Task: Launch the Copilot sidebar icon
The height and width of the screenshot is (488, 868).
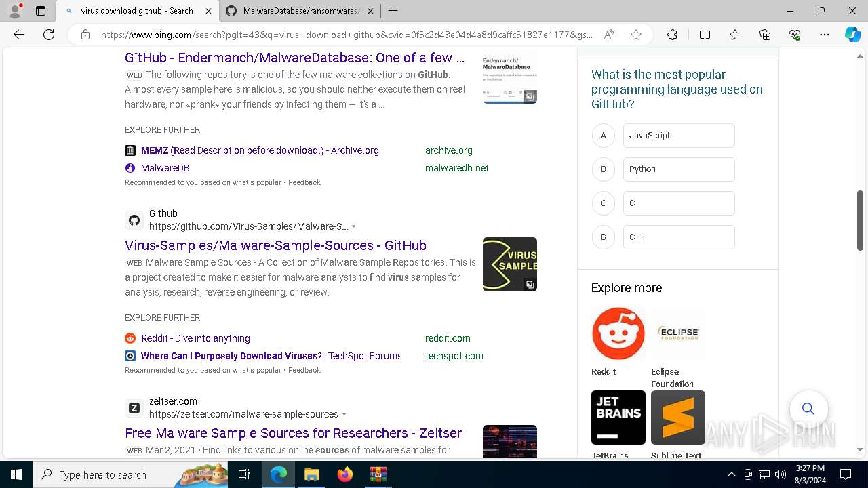Action: point(852,35)
